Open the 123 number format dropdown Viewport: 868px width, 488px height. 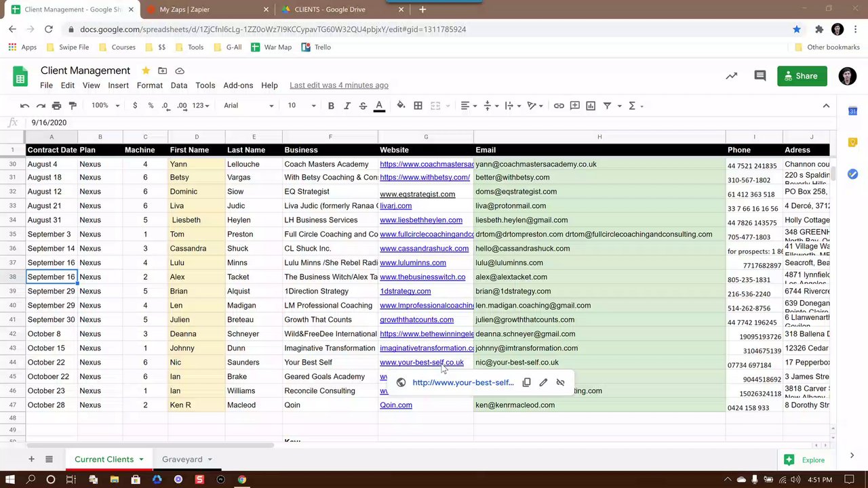coord(201,106)
